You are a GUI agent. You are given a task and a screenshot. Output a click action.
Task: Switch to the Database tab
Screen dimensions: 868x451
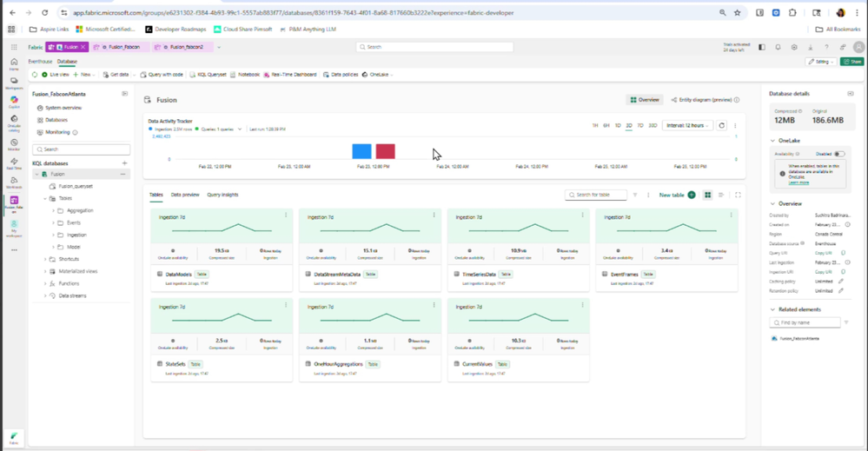[x=67, y=62]
